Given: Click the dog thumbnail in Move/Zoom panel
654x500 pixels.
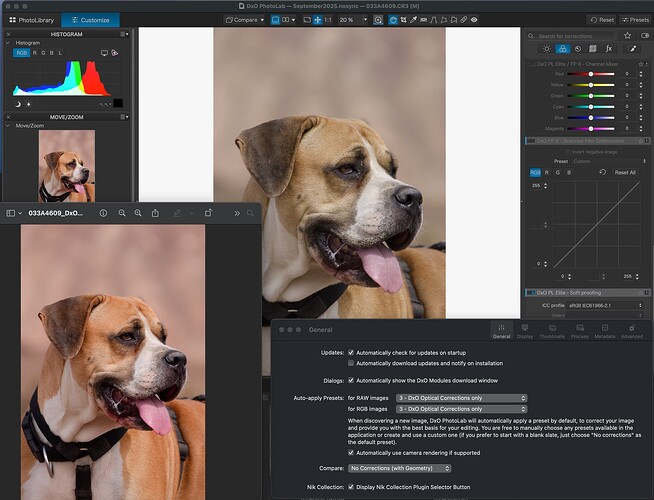Looking at the screenshot, I should coord(66,166).
